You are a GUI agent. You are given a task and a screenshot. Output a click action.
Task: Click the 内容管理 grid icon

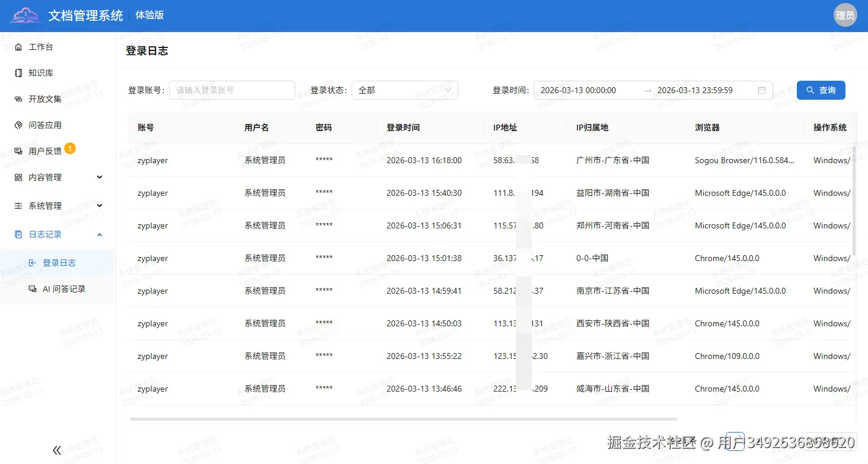point(18,177)
